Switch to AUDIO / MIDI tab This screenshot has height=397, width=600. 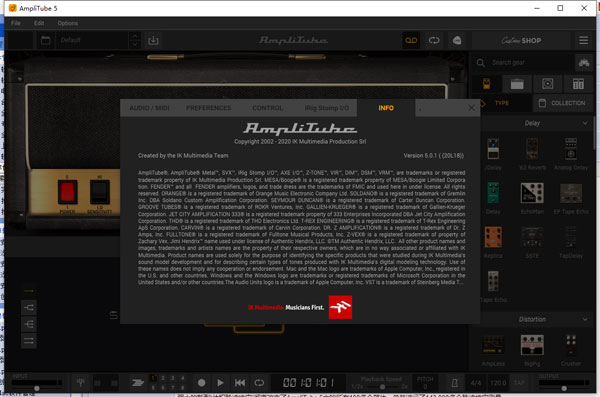[x=149, y=108]
